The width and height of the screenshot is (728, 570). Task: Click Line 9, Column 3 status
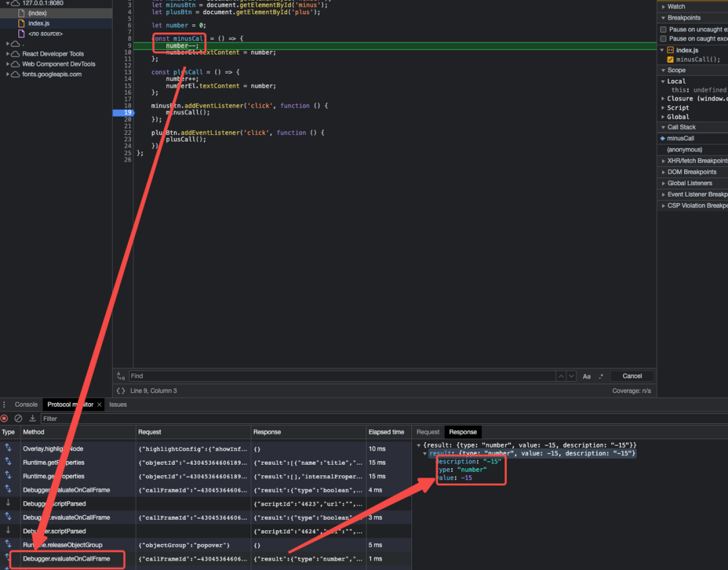point(154,391)
